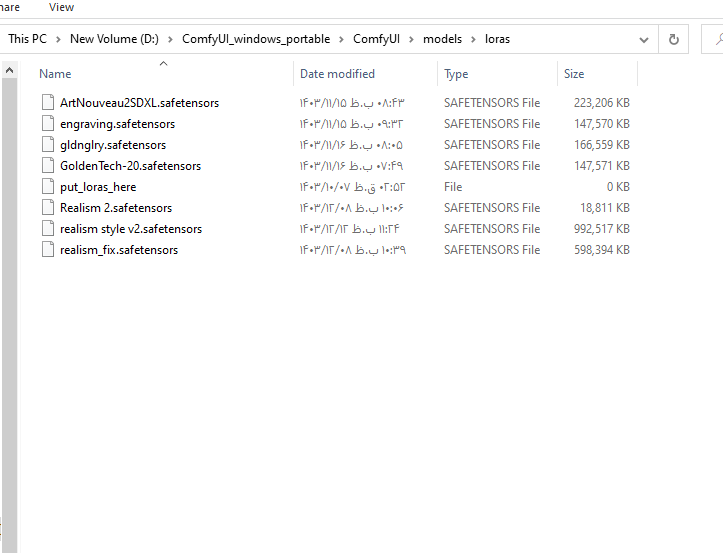The height and width of the screenshot is (553, 723).
Task: Sort files by Size column header
Action: coord(574,74)
